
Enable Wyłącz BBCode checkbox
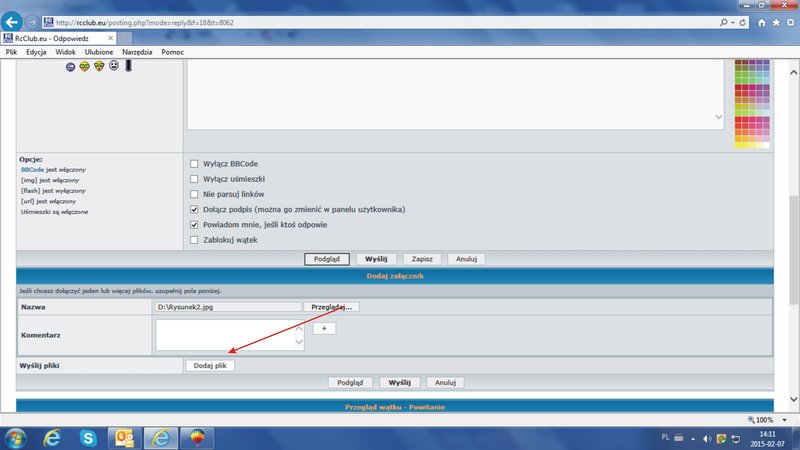click(x=194, y=164)
